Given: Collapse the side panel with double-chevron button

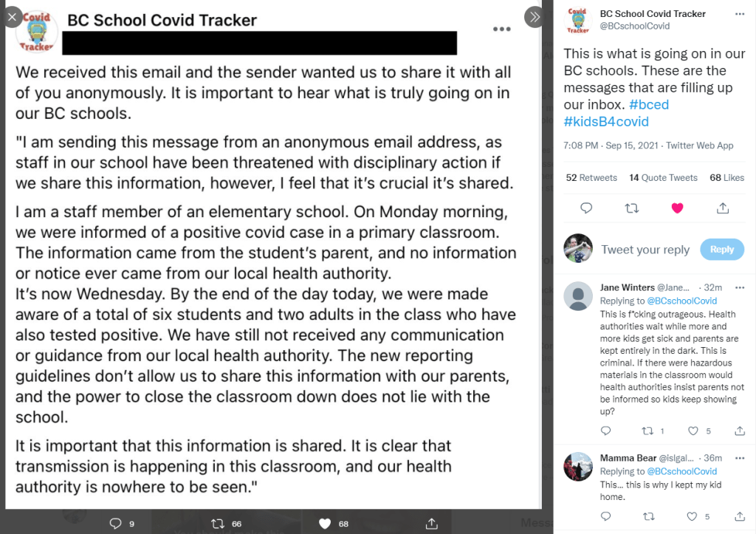Looking at the screenshot, I should tap(533, 16).
